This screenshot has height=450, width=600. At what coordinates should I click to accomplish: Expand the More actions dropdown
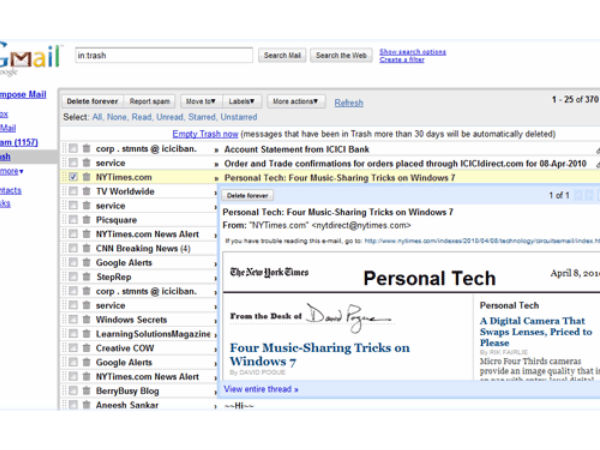point(296,102)
